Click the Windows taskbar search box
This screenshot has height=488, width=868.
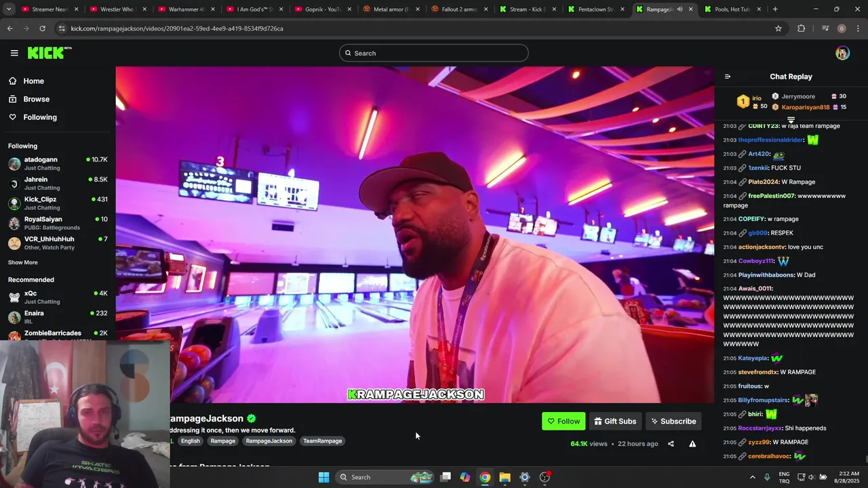click(x=385, y=477)
